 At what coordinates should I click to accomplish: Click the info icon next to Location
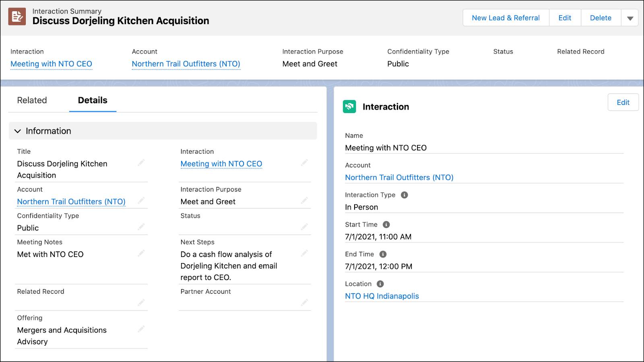(x=380, y=284)
